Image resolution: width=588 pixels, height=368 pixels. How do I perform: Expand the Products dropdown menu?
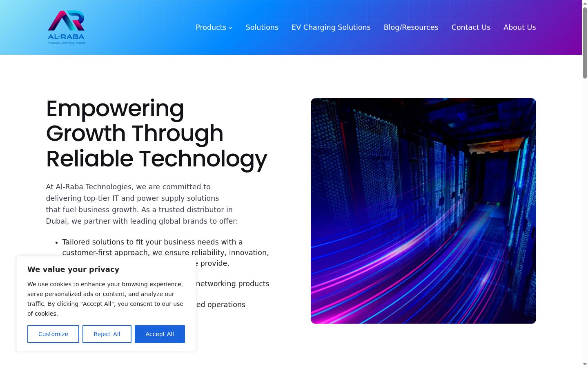click(214, 27)
